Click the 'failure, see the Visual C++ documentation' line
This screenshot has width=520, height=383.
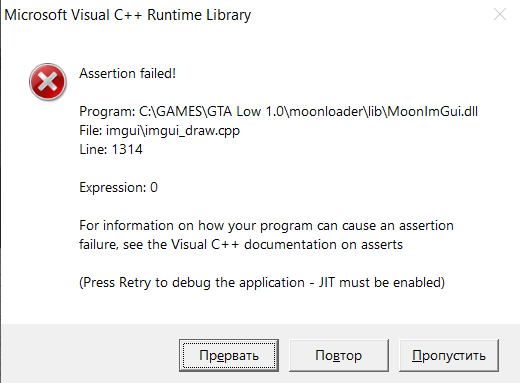(x=241, y=245)
